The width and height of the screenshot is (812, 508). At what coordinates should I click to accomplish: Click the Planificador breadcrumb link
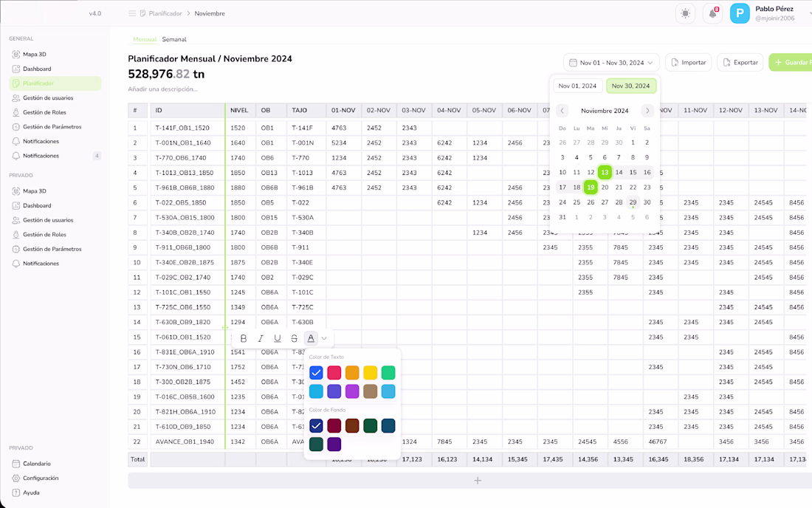point(165,13)
